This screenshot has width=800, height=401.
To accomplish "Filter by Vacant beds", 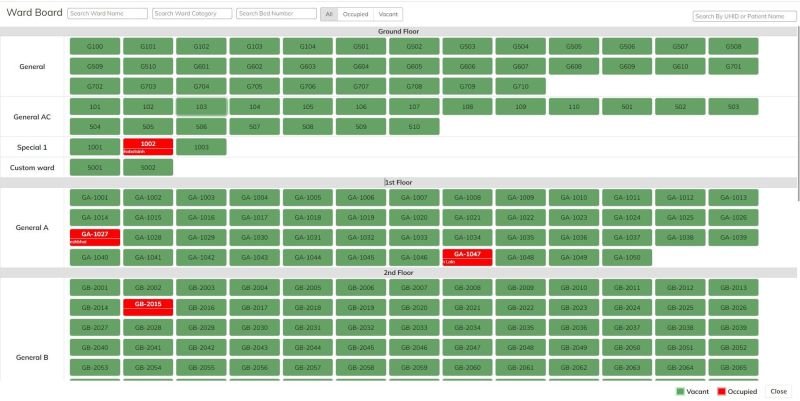I will pos(389,14).
